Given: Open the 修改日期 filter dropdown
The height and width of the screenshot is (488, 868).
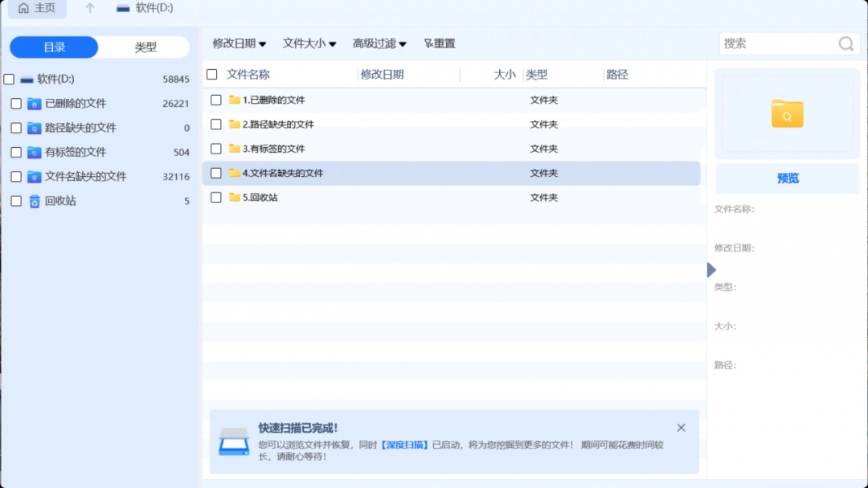Looking at the screenshot, I should [x=239, y=43].
